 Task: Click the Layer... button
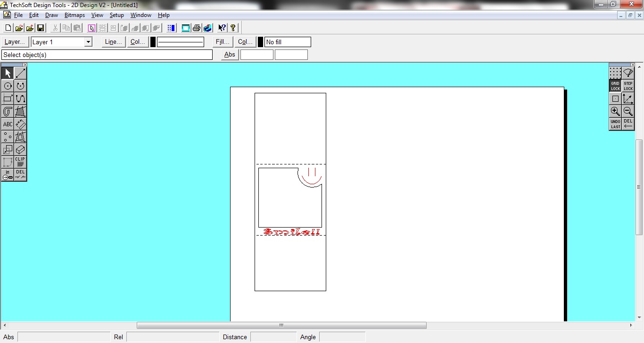(x=15, y=42)
